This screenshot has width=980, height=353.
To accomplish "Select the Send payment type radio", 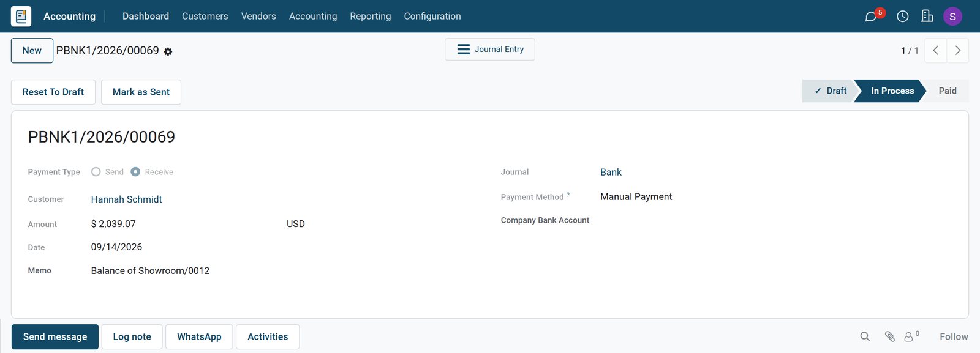I will [x=96, y=172].
